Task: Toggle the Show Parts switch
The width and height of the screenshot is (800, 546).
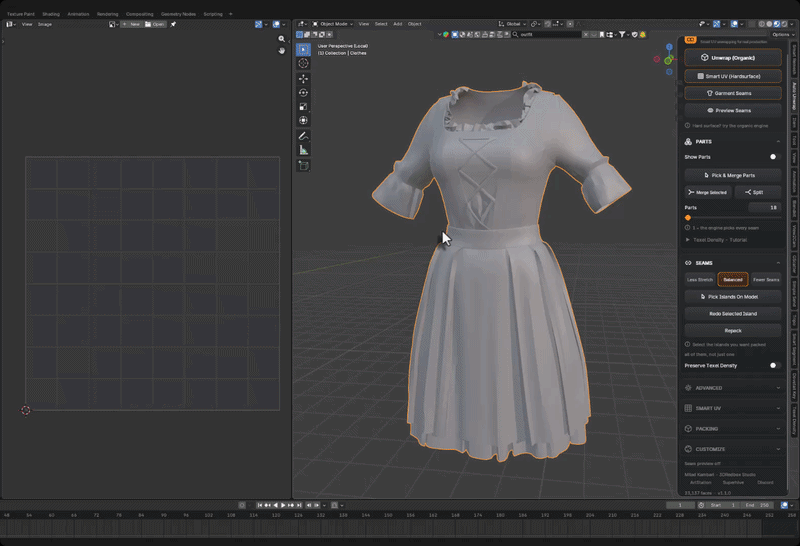Action: click(x=774, y=157)
